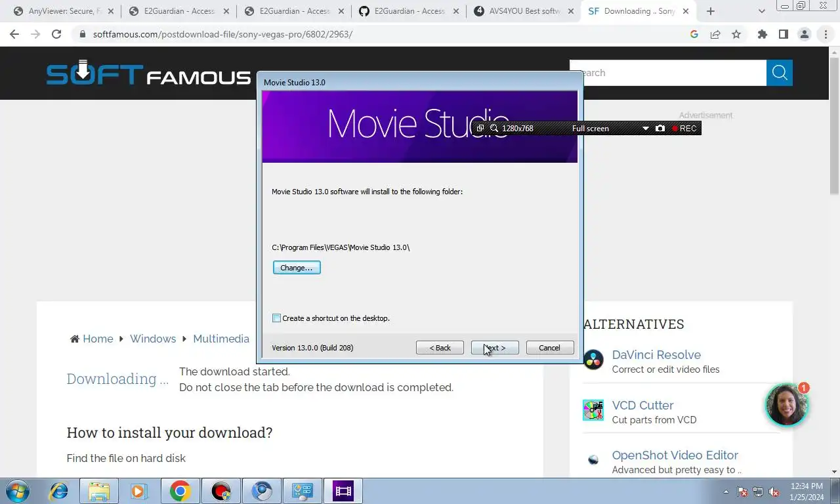This screenshot has height=504, width=840.
Task: Open the Chrome profile avatar
Action: coord(805,34)
